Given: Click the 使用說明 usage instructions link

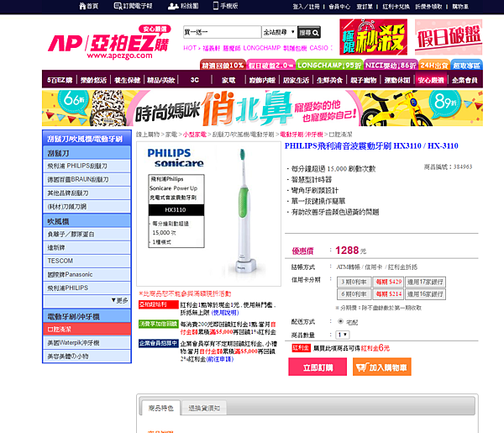Looking at the screenshot, I should 225,313.
